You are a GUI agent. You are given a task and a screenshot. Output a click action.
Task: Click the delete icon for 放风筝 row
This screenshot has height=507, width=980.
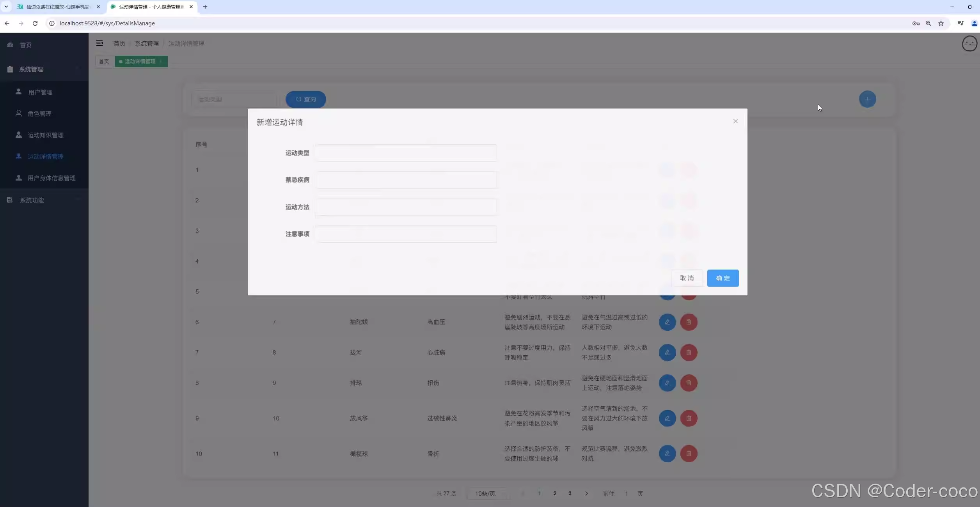(x=689, y=418)
